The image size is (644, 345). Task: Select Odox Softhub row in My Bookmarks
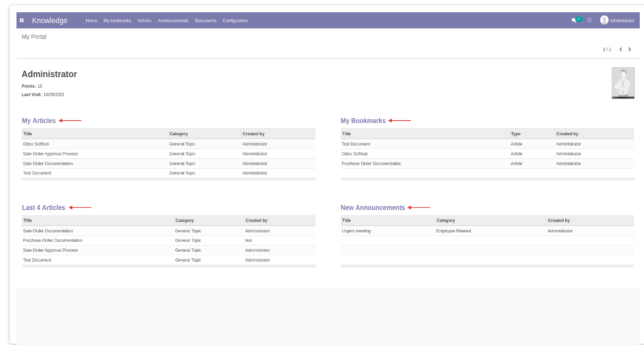coord(487,154)
